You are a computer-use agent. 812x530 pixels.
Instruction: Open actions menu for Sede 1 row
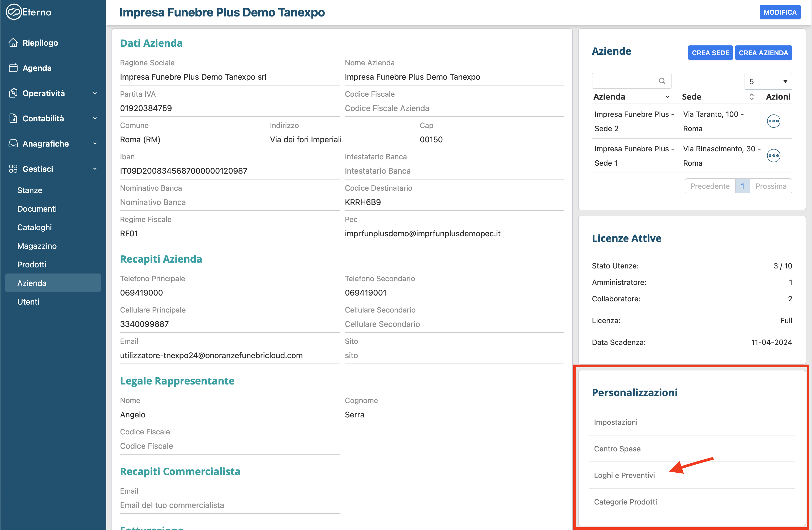(x=773, y=156)
